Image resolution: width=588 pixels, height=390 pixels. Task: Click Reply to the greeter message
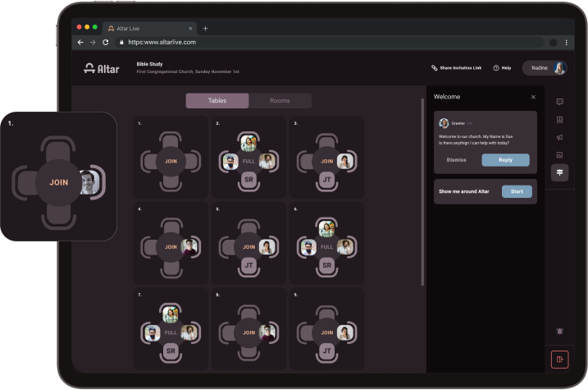pos(505,160)
